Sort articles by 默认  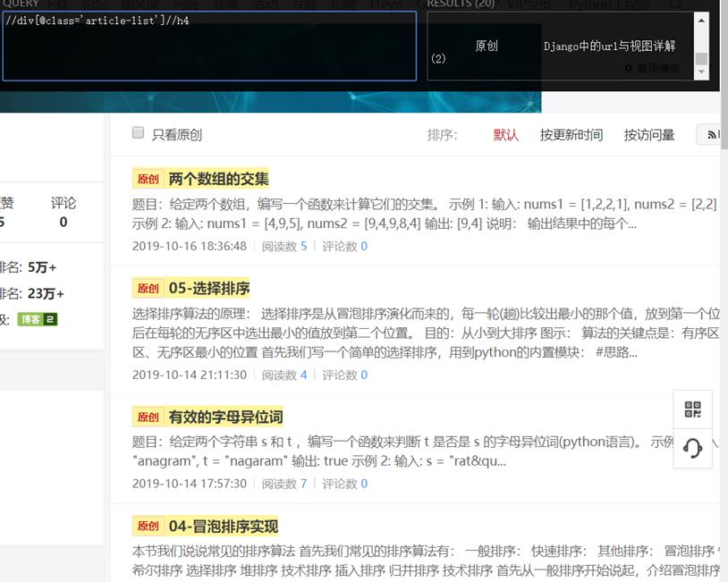coord(505,135)
